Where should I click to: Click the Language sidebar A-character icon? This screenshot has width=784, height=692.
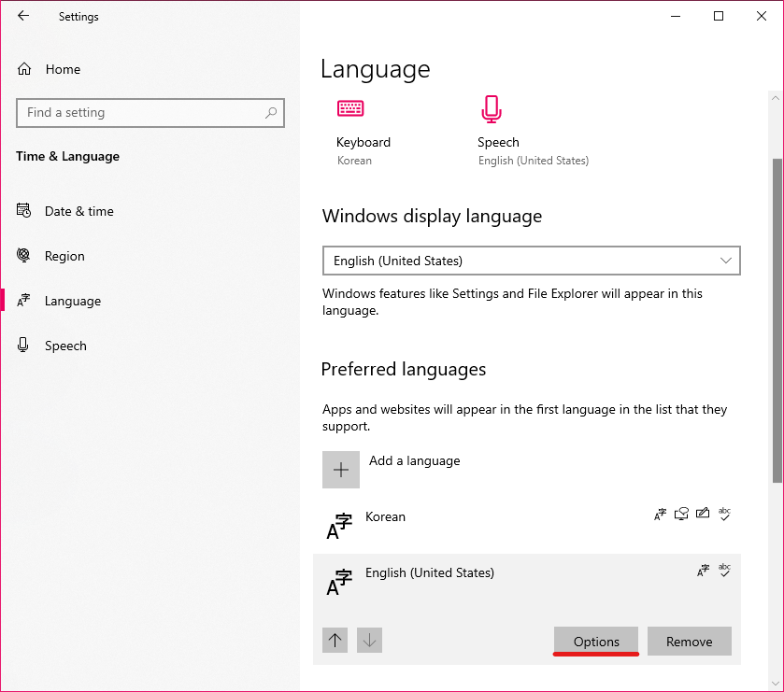(23, 301)
